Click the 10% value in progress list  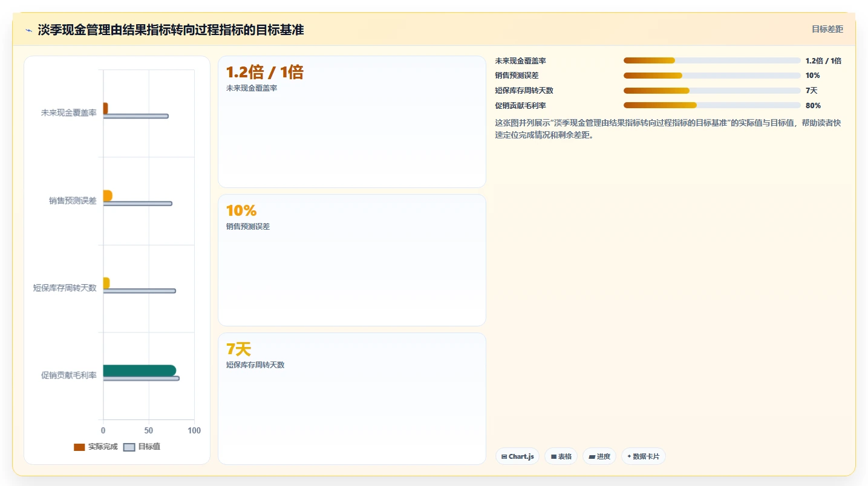pos(813,76)
